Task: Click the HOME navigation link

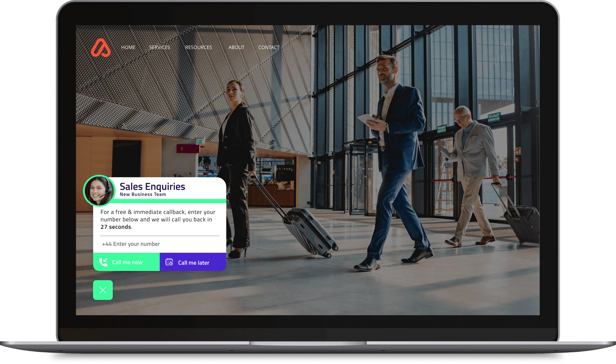Action: point(128,47)
